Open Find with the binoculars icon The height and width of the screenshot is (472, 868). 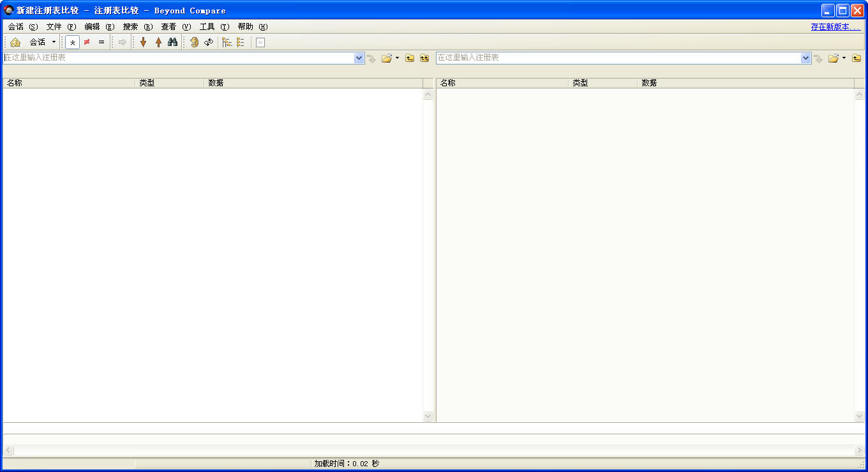(172, 42)
